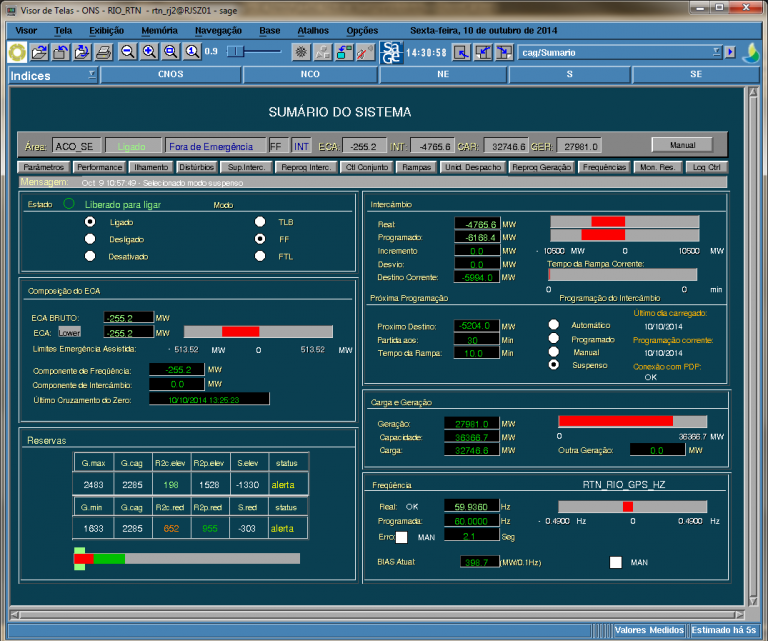Click the snowflake freeze icon in toolbar
This screenshot has height=641, width=768.
300,51
